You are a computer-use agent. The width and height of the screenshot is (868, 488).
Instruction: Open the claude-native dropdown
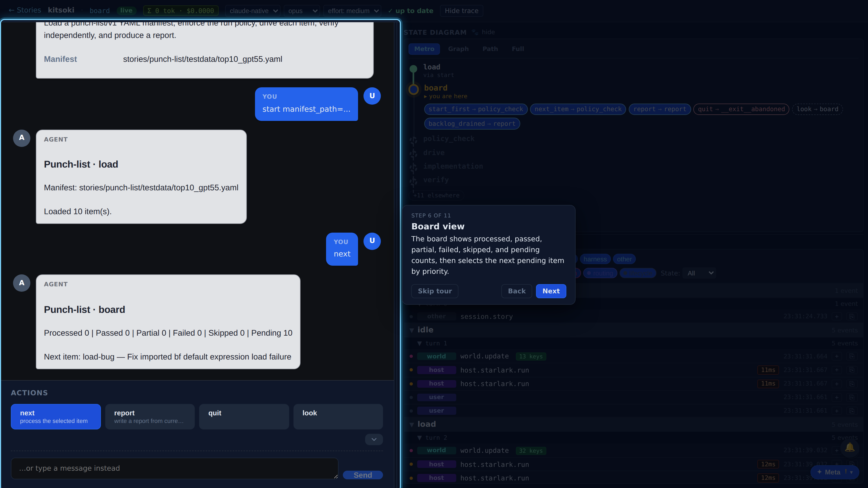coord(253,11)
